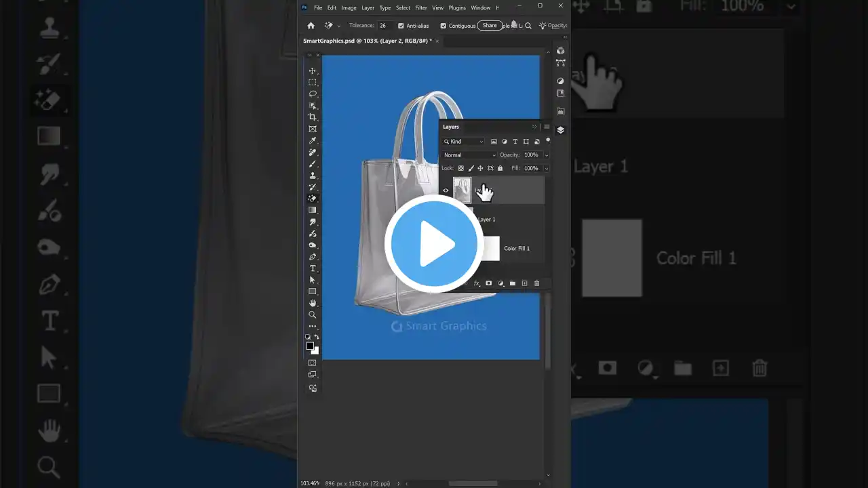This screenshot has height=488, width=868.
Task: Select the Hand tool
Action: [313, 303]
